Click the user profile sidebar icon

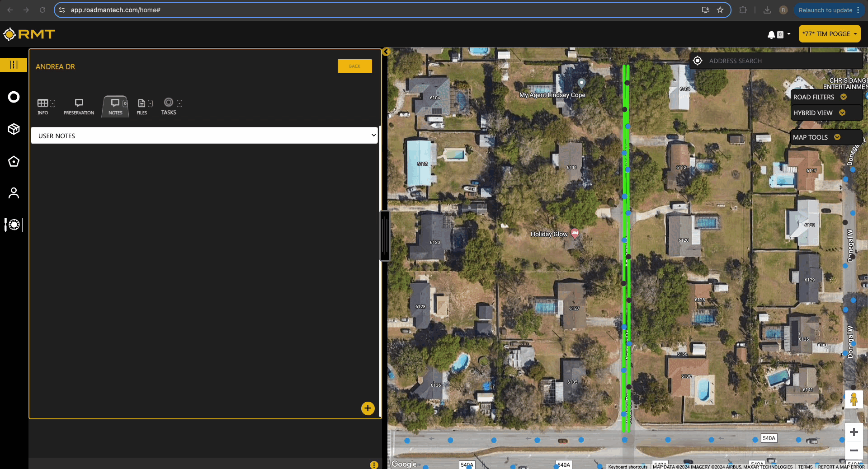pyautogui.click(x=14, y=193)
